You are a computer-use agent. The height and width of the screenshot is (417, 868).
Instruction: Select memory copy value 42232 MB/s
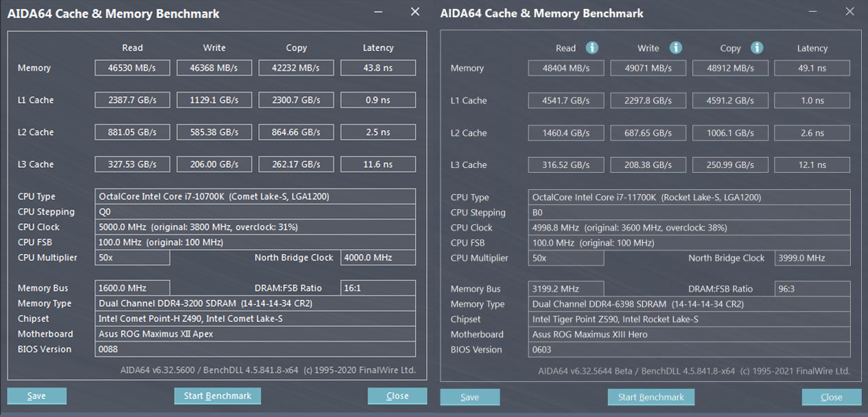coord(296,67)
